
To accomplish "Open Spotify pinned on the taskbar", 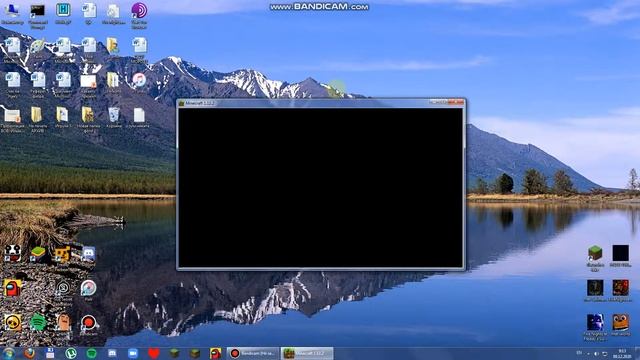I will 91,353.
